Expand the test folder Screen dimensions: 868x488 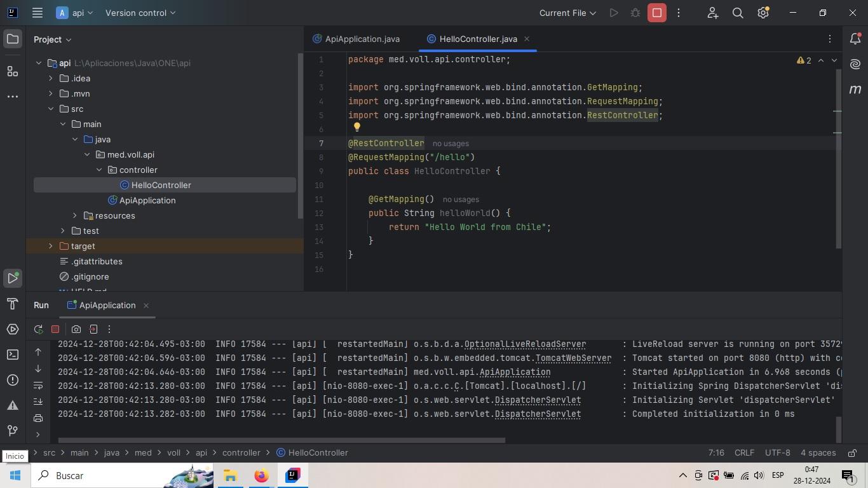click(63, 231)
